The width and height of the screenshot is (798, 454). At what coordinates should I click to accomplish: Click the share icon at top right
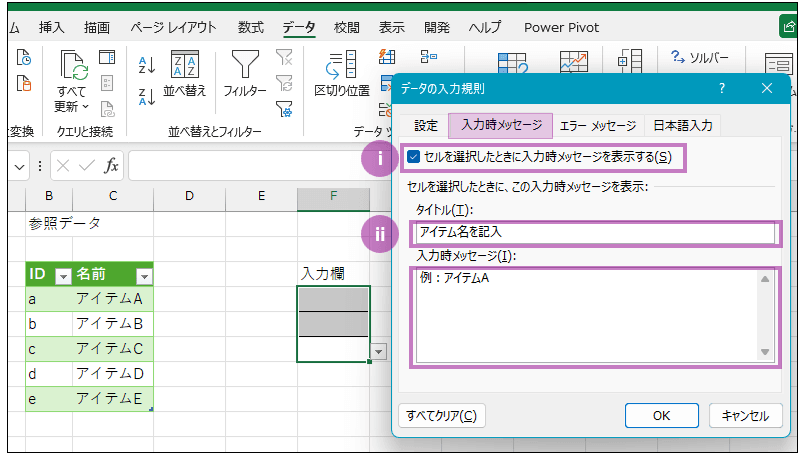point(788,27)
